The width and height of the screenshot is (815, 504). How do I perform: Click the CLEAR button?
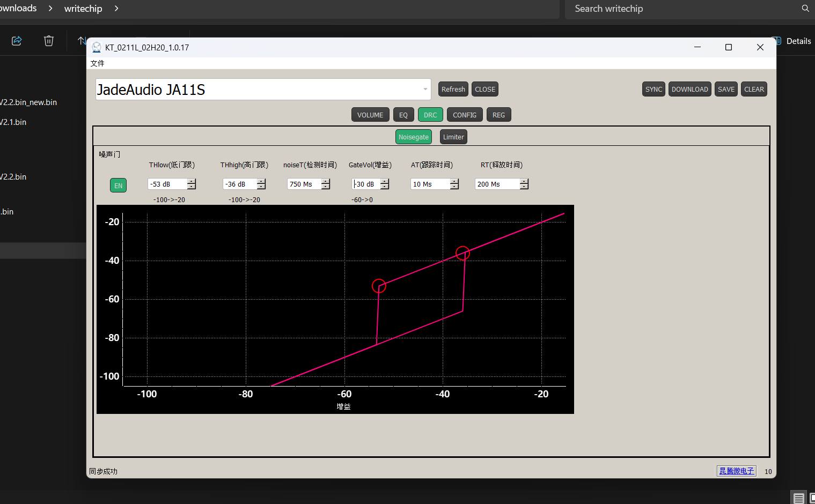click(754, 89)
